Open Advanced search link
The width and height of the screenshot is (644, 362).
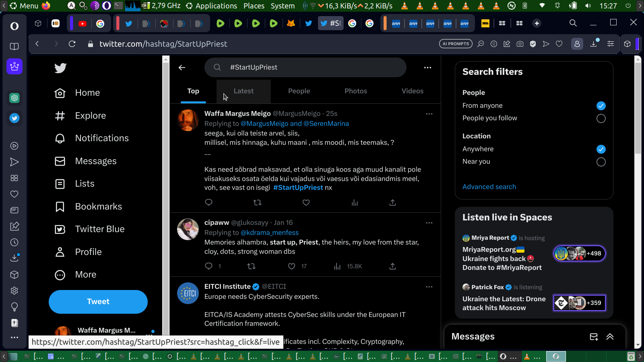(x=489, y=187)
